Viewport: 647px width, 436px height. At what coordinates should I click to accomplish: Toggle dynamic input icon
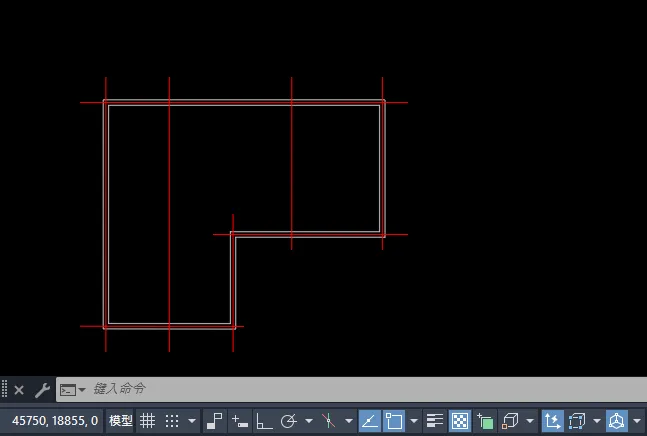click(240, 421)
